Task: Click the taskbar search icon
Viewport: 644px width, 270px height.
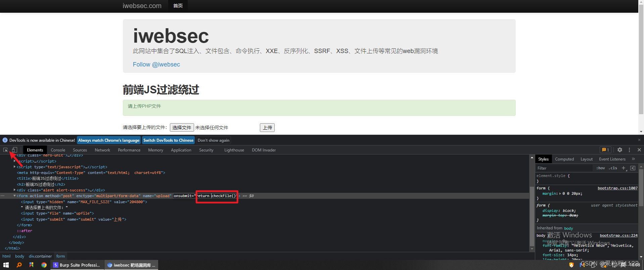Action: (19, 265)
